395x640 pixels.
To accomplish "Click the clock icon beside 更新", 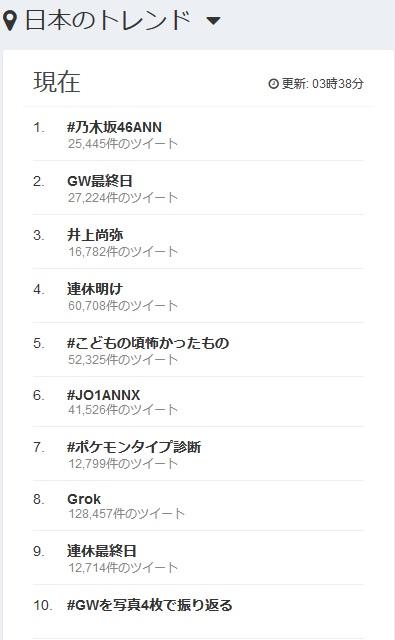I will (x=273, y=84).
